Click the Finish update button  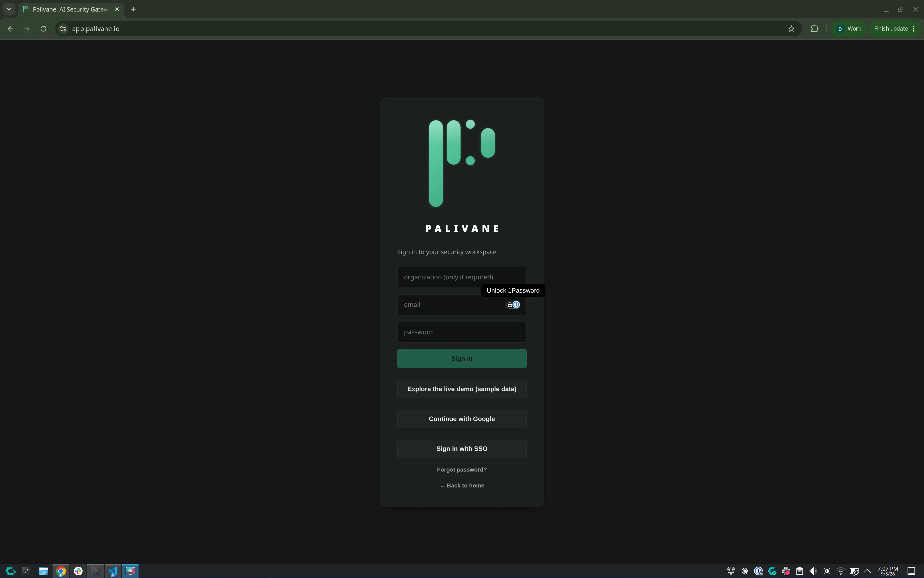point(890,29)
